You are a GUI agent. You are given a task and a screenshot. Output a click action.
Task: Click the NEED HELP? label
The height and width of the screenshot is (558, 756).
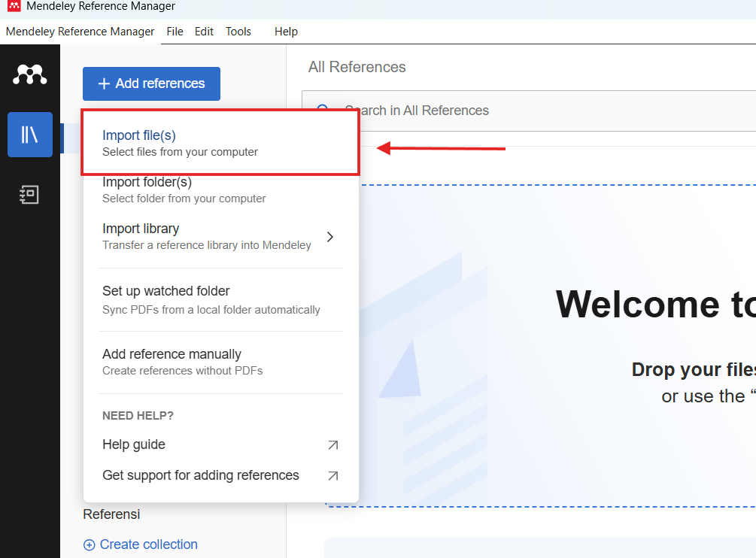point(138,415)
